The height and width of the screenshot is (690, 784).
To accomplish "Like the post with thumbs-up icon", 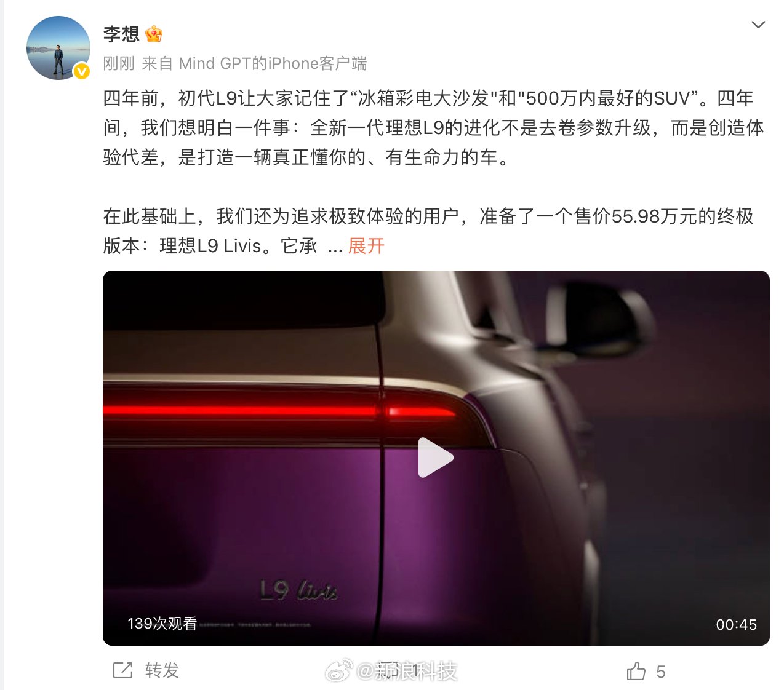I will pyautogui.click(x=636, y=671).
